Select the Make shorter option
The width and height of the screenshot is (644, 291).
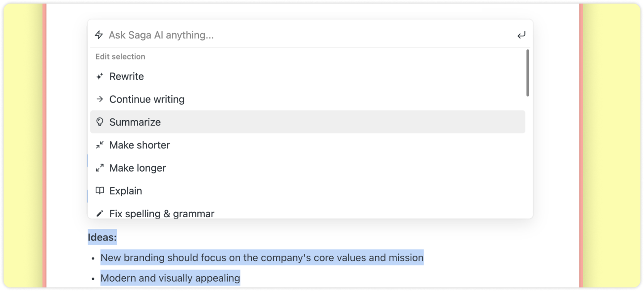point(140,145)
